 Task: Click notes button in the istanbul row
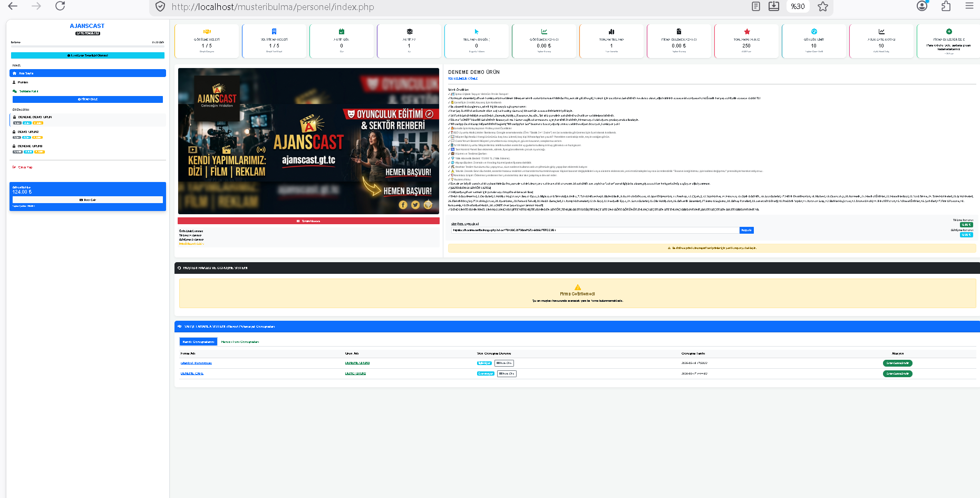click(504, 363)
